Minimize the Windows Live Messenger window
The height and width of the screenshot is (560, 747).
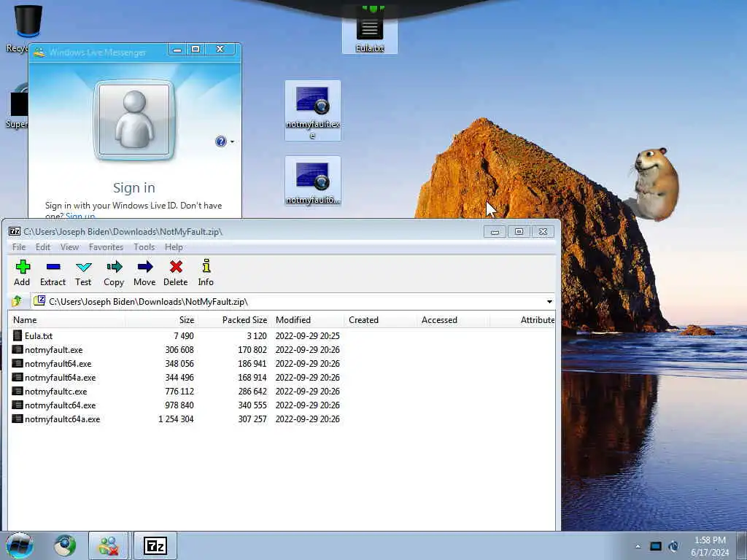point(177,50)
